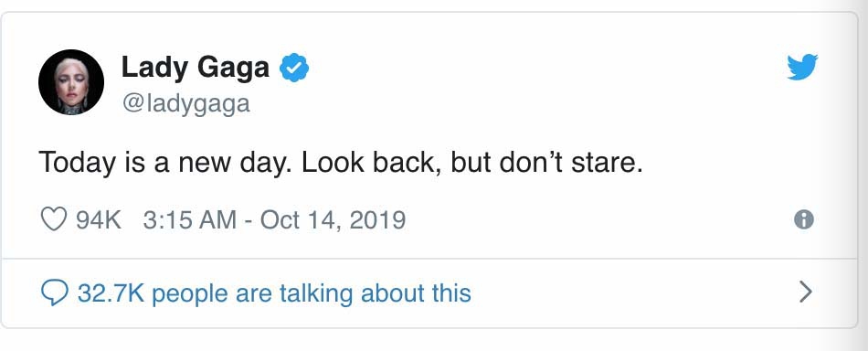
Task: Click the blue Twitter bird logo
Action: pos(802,67)
